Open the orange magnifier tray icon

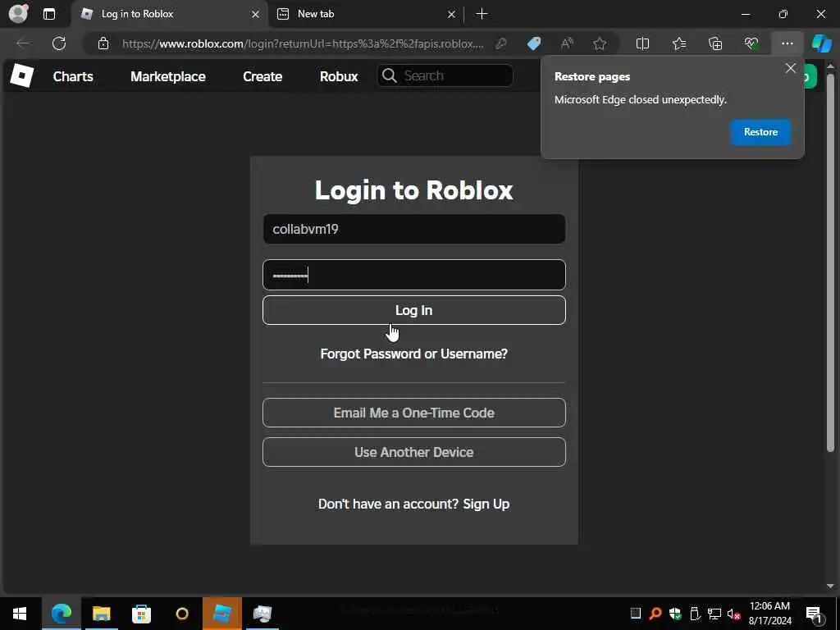click(655, 614)
